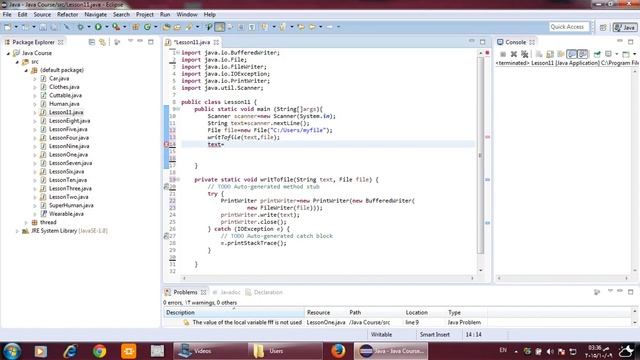Click the Resource column header
Screen dimensions: 640x360
[x=326, y=313]
